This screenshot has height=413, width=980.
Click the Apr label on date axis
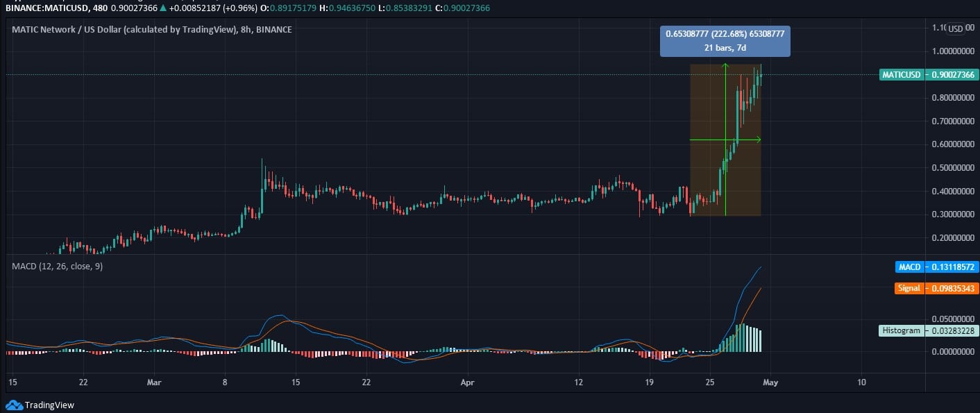(x=467, y=382)
